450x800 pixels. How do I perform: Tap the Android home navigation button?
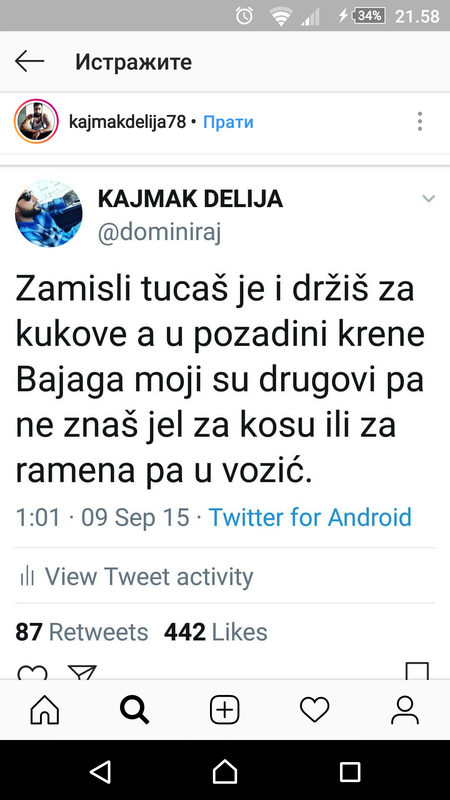225,771
